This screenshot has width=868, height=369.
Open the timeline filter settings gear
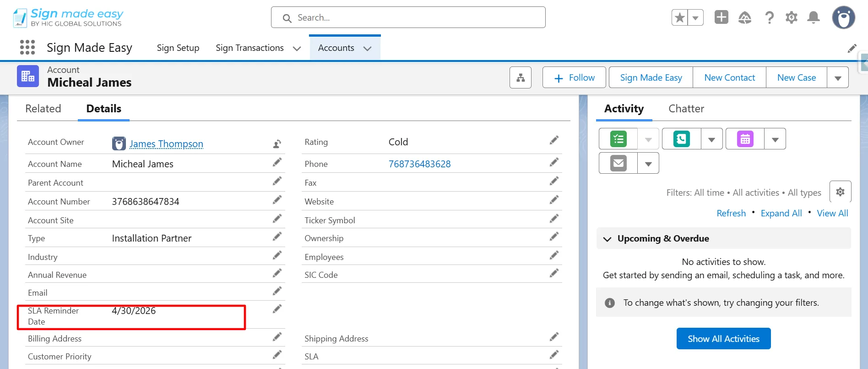point(840,192)
